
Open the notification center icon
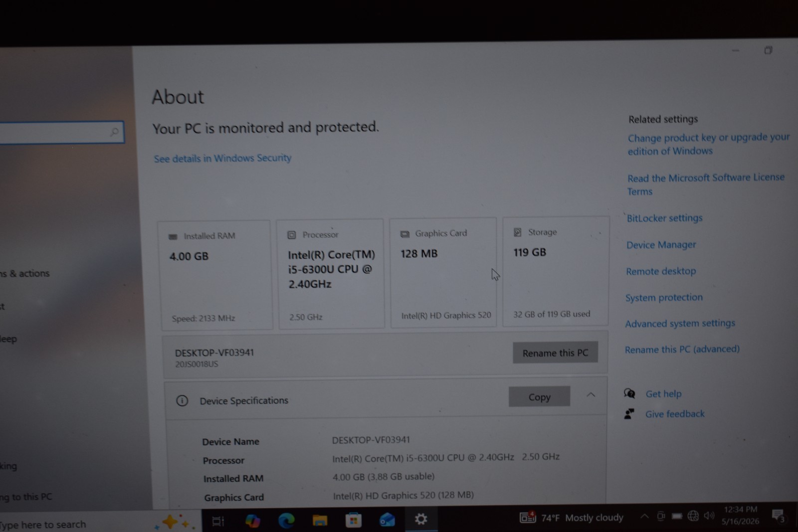coord(778,515)
